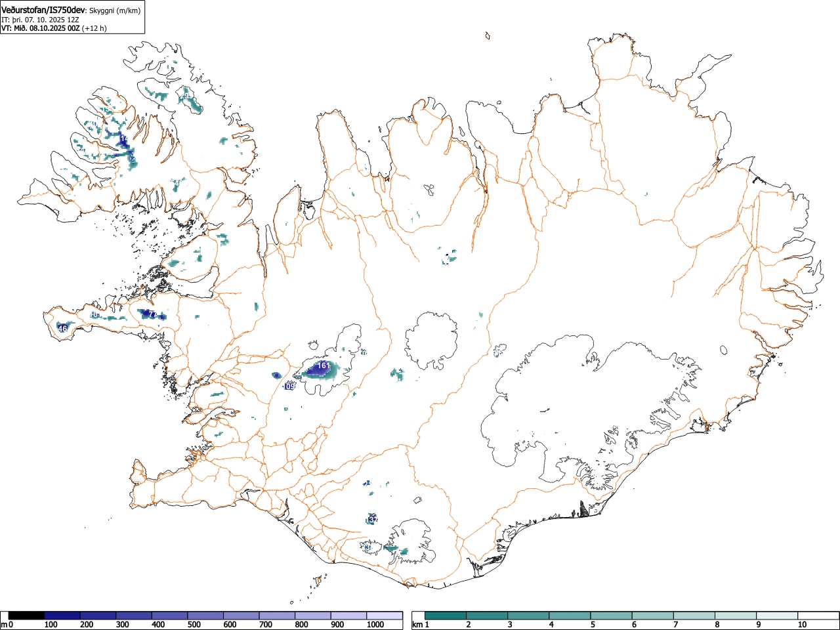This screenshot has height=630, width=840.
Task: Select the 5–6 km legend swatch
Action: tap(611, 616)
